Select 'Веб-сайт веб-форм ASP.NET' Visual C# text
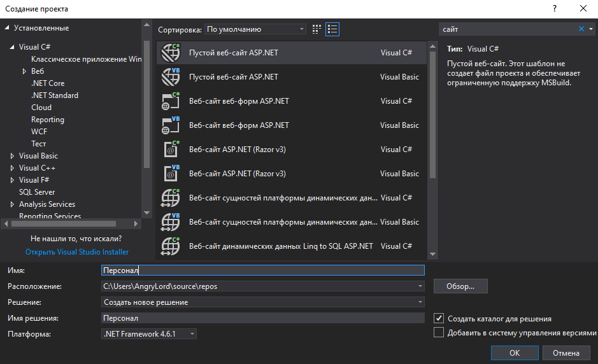 point(239,101)
